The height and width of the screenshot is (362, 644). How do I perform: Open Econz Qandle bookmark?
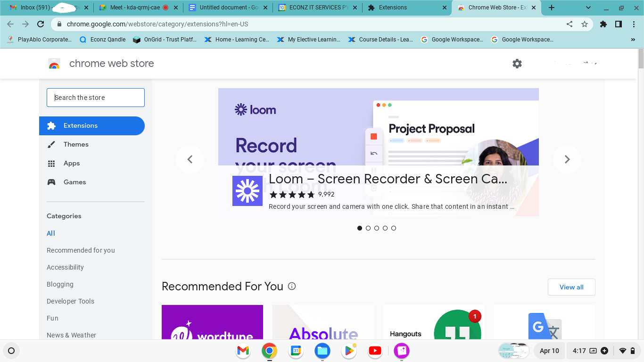pyautogui.click(x=102, y=40)
